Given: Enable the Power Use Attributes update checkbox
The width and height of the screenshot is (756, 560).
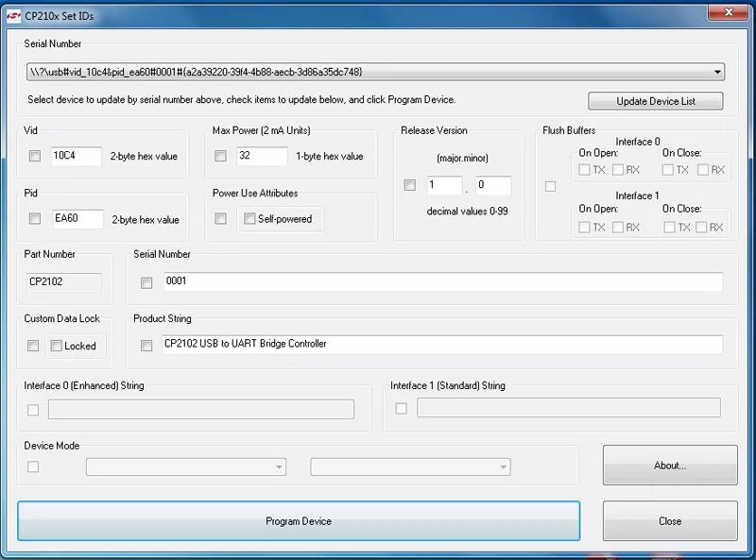Looking at the screenshot, I should click(x=220, y=219).
